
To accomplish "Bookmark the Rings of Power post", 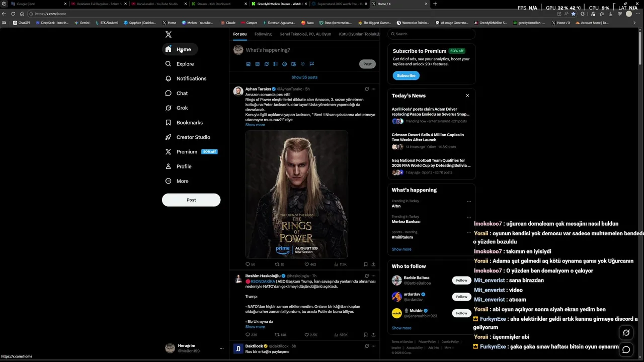I will [x=366, y=264].
